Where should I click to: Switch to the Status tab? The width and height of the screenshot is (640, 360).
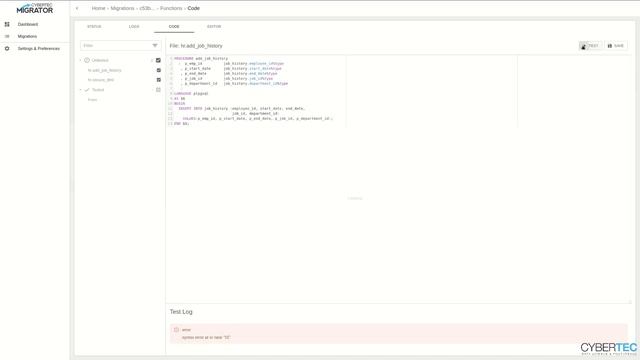pyautogui.click(x=94, y=27)
